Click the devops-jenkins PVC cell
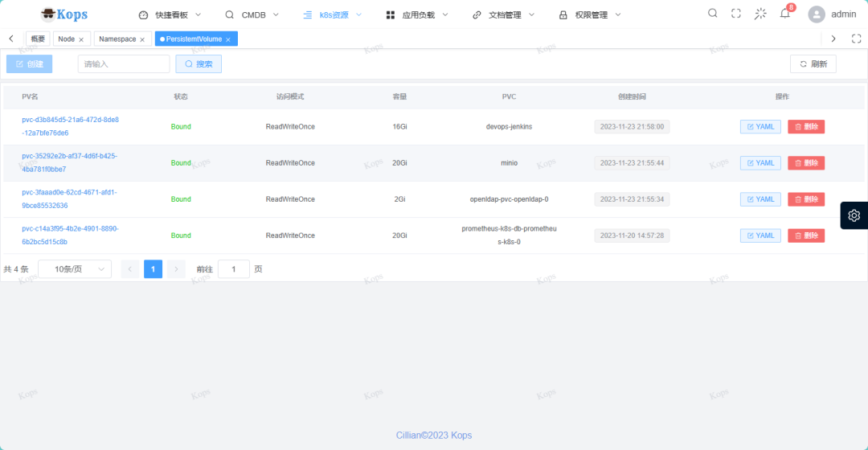The width and height of the screenshot is (868, 450). (x=509, y=127)
